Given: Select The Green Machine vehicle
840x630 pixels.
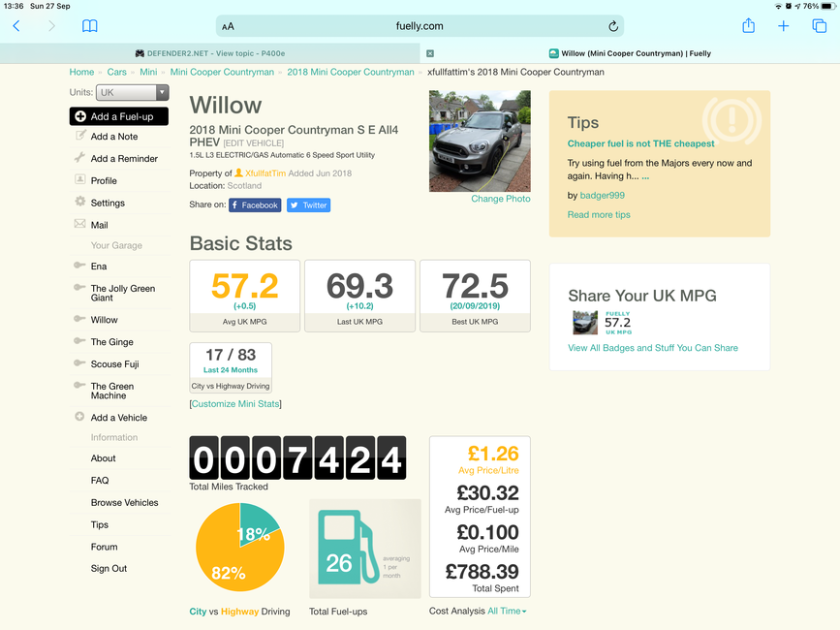Looking at the screenshot, I should [112, 391].
